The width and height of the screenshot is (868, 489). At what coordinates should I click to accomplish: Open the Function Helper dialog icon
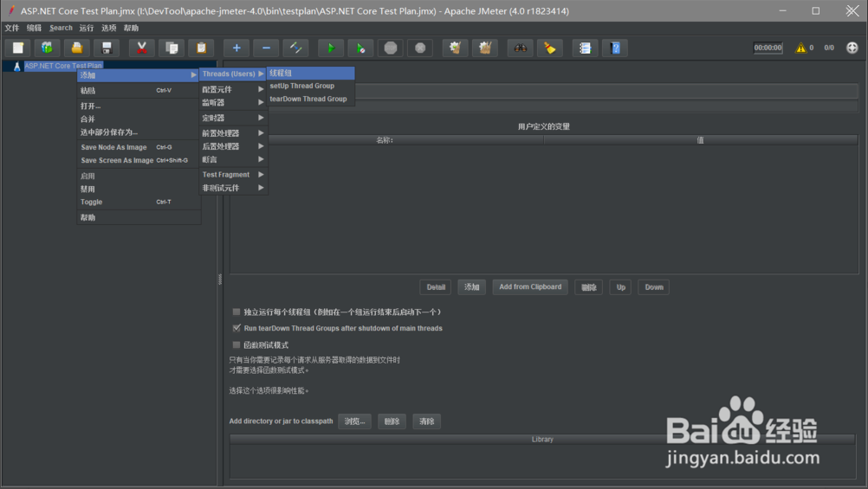click(x=585, y=48)
